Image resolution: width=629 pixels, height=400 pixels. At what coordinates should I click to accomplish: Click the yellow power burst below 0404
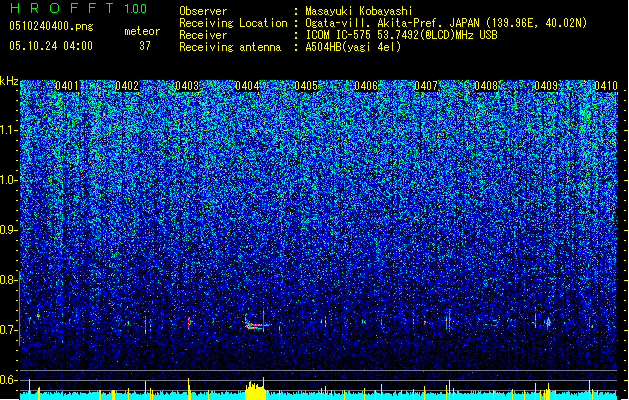click(256, 390)
